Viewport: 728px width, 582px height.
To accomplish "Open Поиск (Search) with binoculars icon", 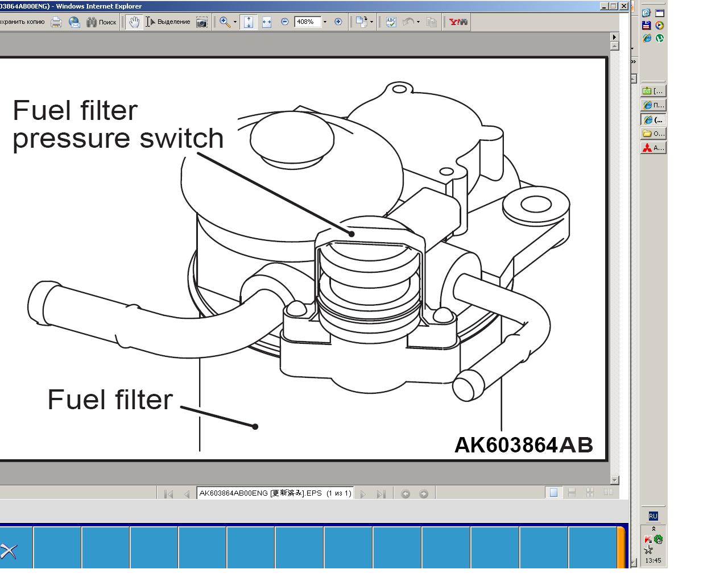I will click(x=101, y=22).
